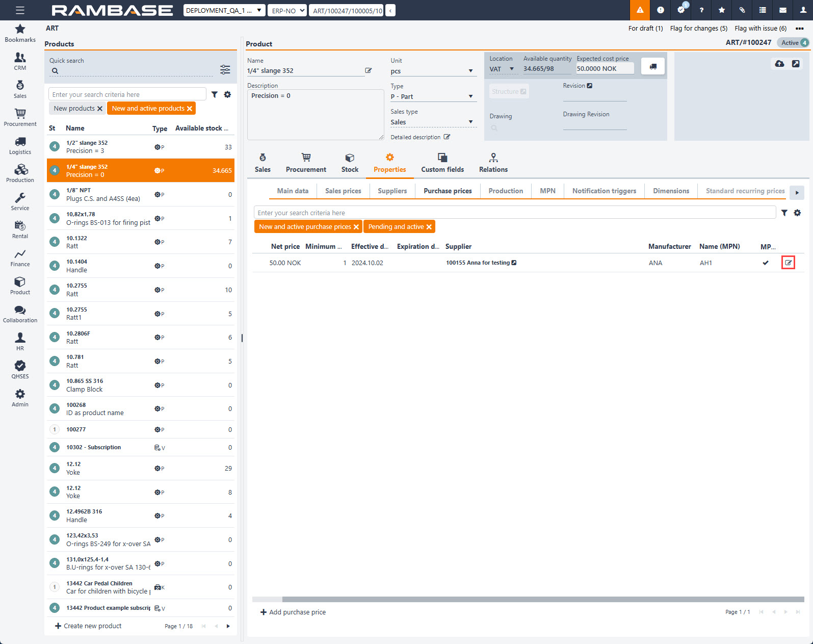Expand the Unit dropdown

pos(470,71)
